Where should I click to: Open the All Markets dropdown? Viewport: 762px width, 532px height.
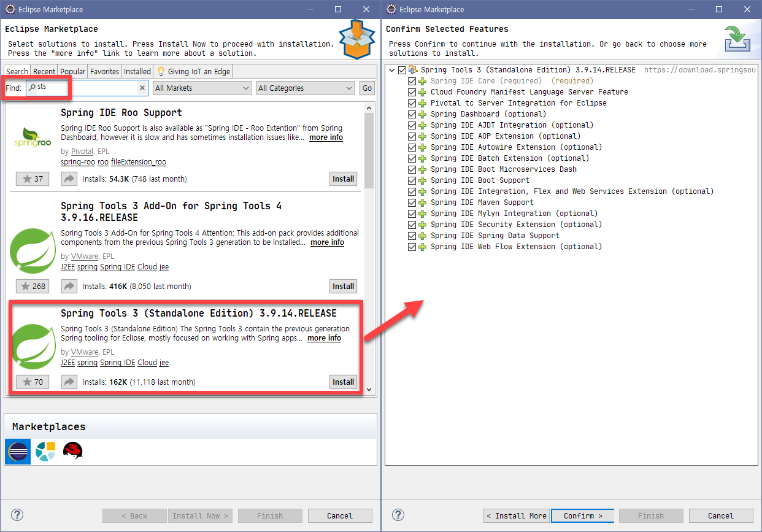[201, 88]
